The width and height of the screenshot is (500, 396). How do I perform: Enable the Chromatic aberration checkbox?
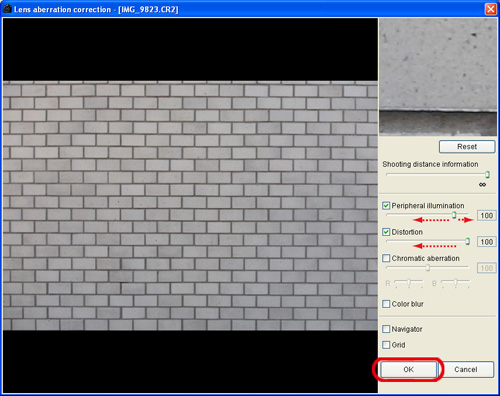coord(386,258)
